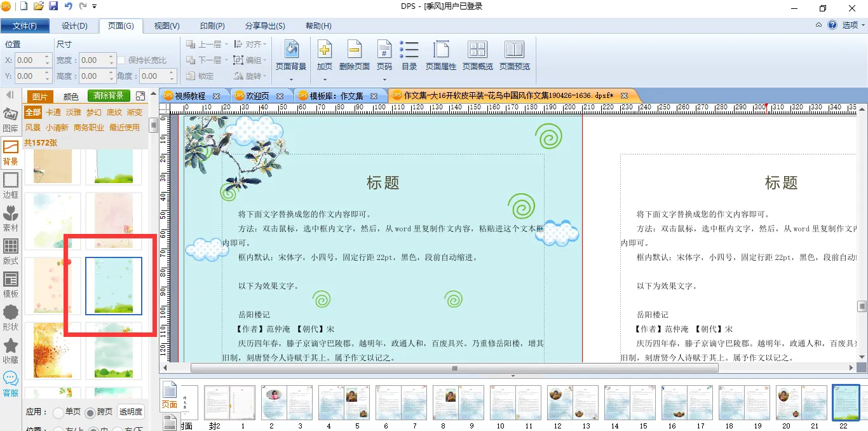
Task: Click the Clear Background (清除背景) button
Action: coord(109,96)
